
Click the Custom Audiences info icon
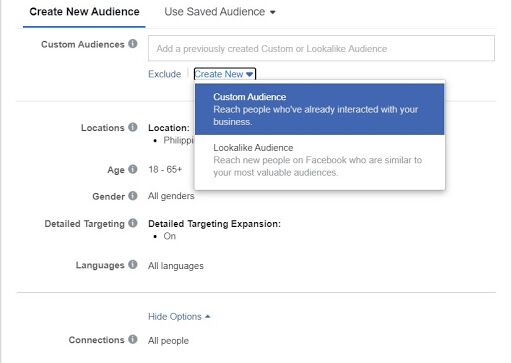[x=133, y=44]
